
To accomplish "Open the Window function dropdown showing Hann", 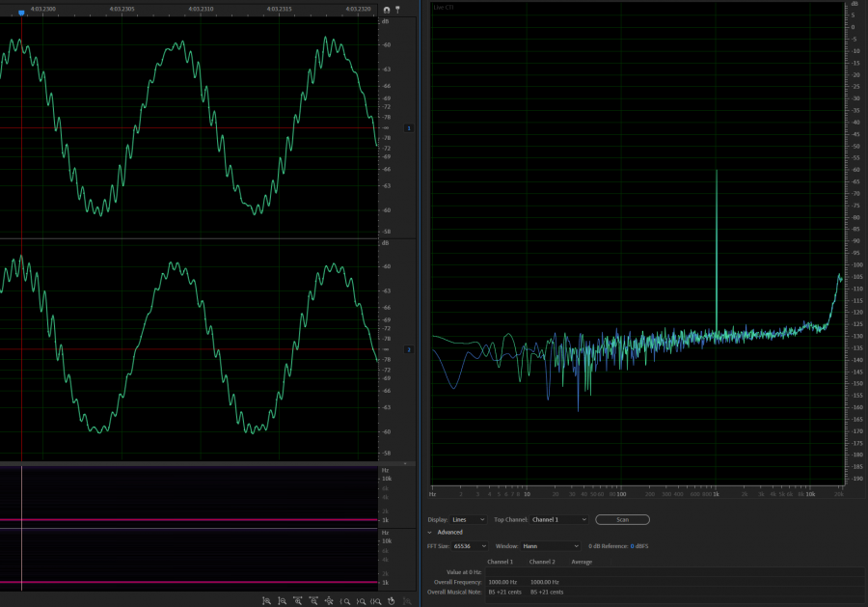I will [x=552, y=546].
